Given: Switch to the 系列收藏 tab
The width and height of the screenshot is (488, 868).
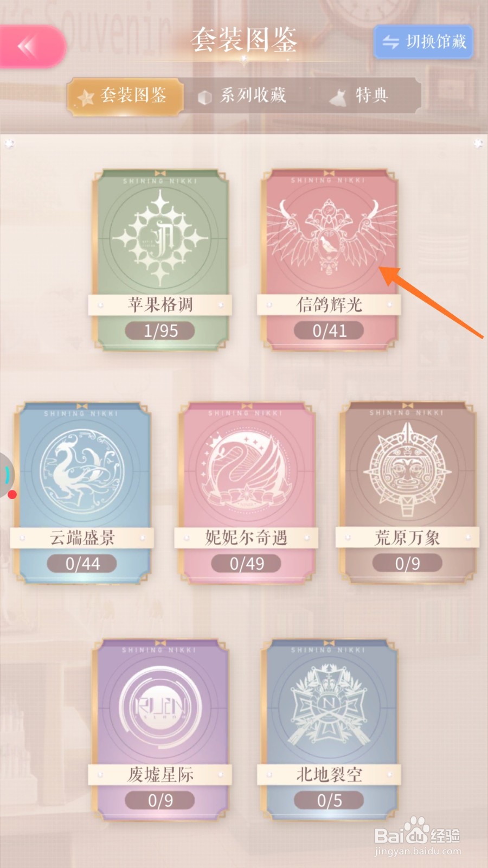Looking at the screenshot, I should coord(243,96).
